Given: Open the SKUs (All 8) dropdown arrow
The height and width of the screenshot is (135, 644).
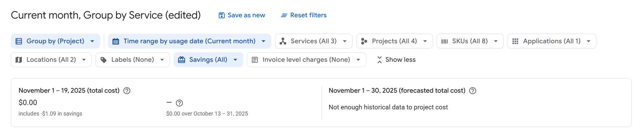Looking at the screenshot, I should pos(496,41).
